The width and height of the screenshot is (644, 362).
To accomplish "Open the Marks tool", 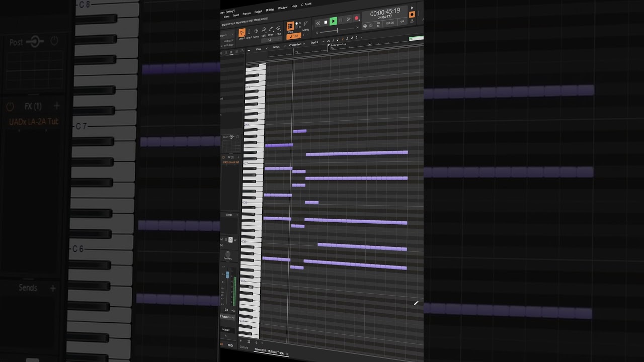I will tap(306, 25).
